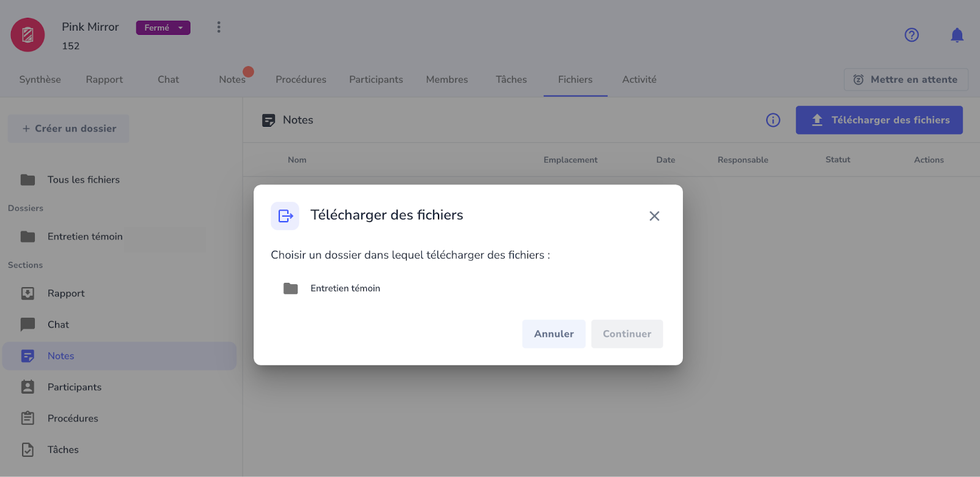Open the Membres tab
980x477 pixels.
click(x=447, y=80)
